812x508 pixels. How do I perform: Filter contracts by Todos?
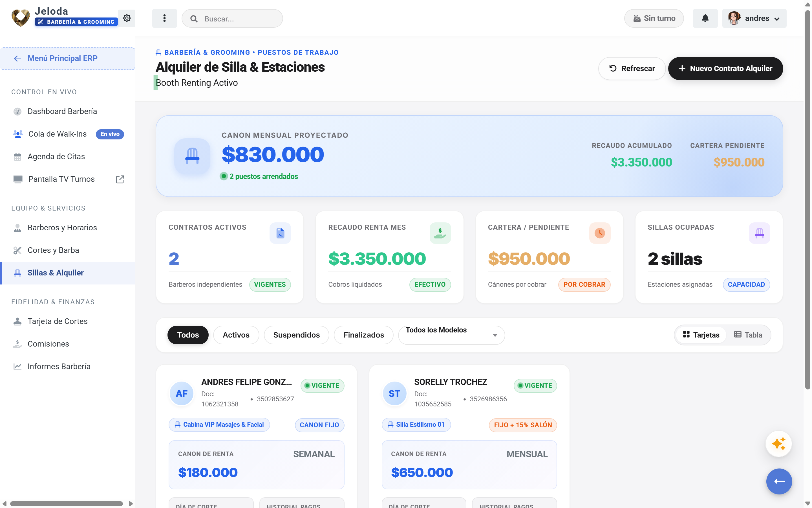[188, 335]
